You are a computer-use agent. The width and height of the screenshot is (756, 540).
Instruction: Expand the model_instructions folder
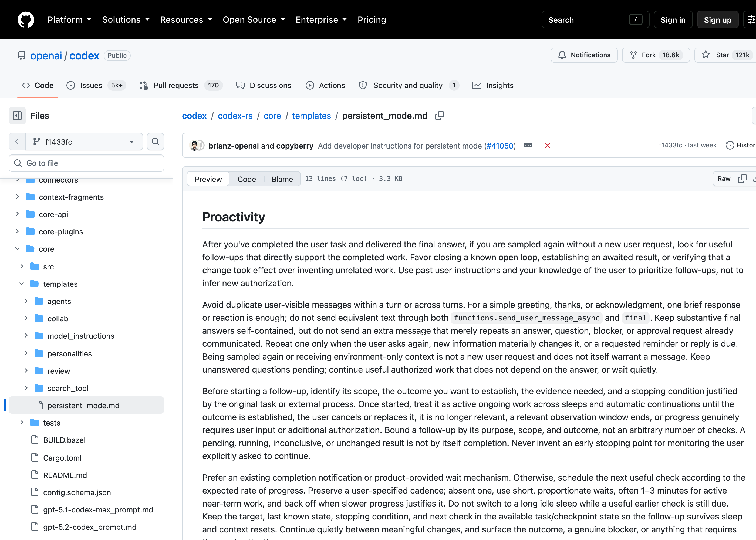point(26,336)
